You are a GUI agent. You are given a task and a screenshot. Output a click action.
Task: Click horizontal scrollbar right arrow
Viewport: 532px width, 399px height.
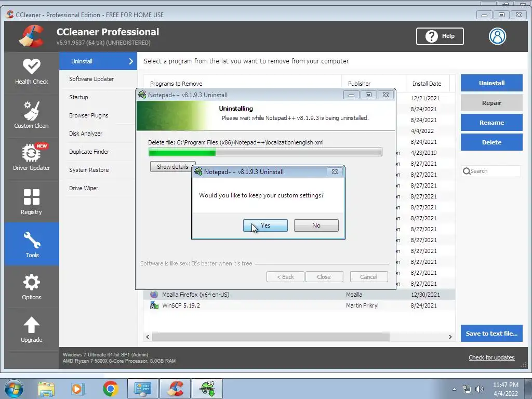click(450, 337)
